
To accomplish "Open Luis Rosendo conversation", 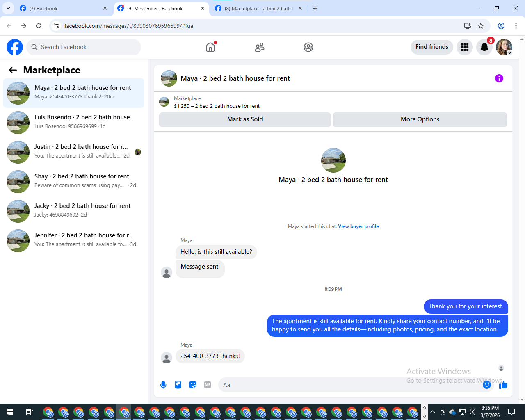I will tap(74, 123).
